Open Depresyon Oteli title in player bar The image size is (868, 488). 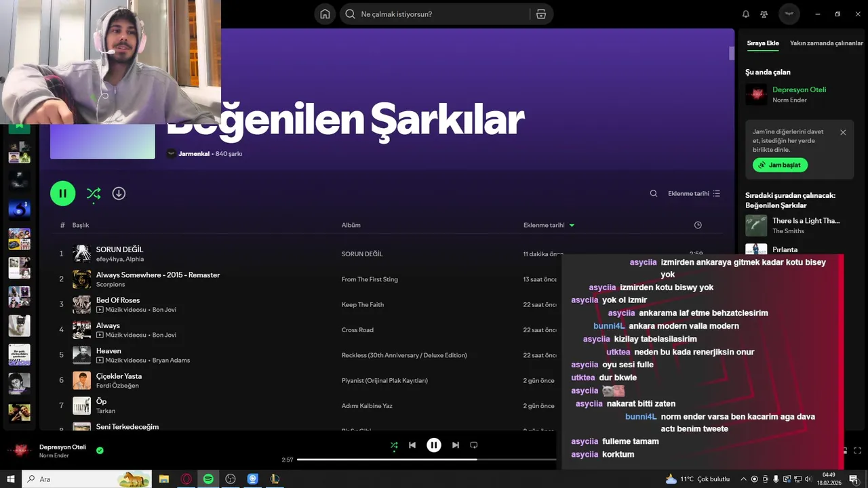point(62,447)
